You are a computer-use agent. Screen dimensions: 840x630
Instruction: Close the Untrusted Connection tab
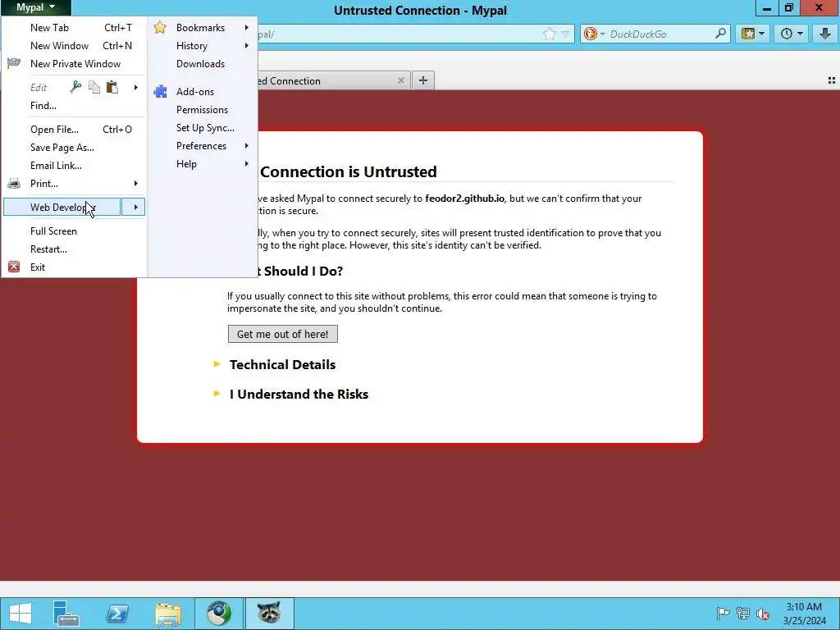click(x=400, y=80)
